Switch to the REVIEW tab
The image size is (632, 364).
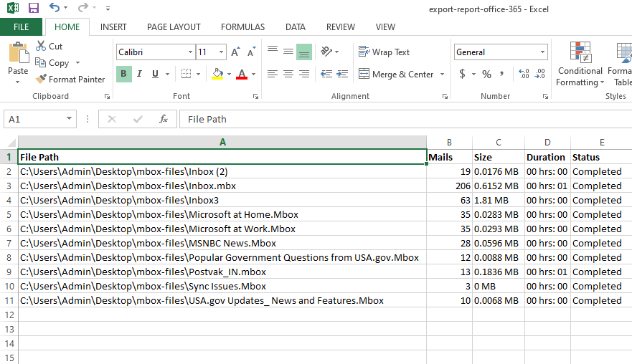341,27
